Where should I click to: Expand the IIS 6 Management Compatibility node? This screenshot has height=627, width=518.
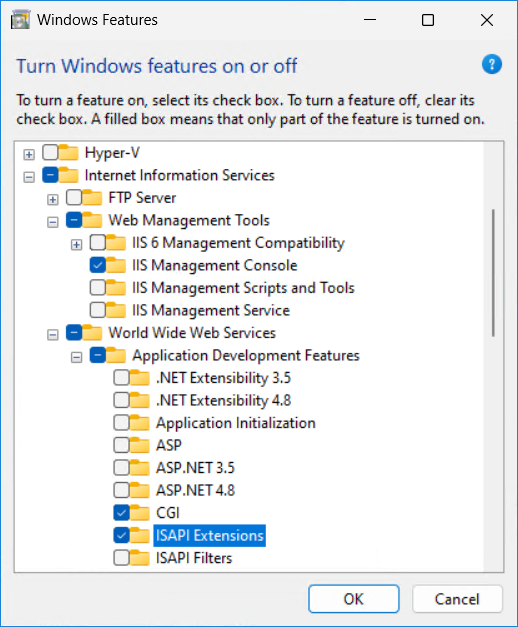pyautogui.click(x=76, y=244)
